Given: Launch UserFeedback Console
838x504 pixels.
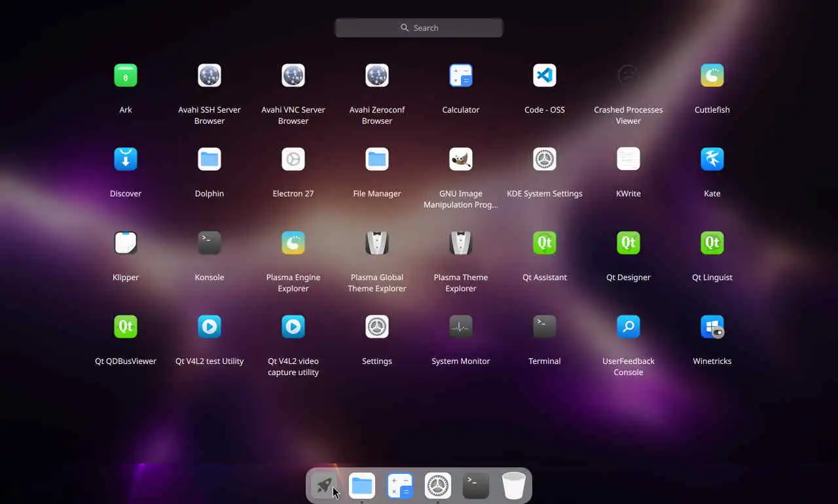Looking at the screenshot, I should tap(628, 327).
